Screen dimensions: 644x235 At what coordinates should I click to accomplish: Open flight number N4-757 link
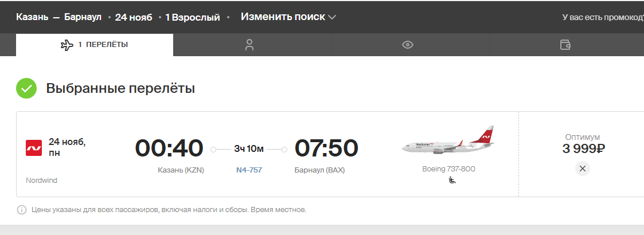pos(249,170)
